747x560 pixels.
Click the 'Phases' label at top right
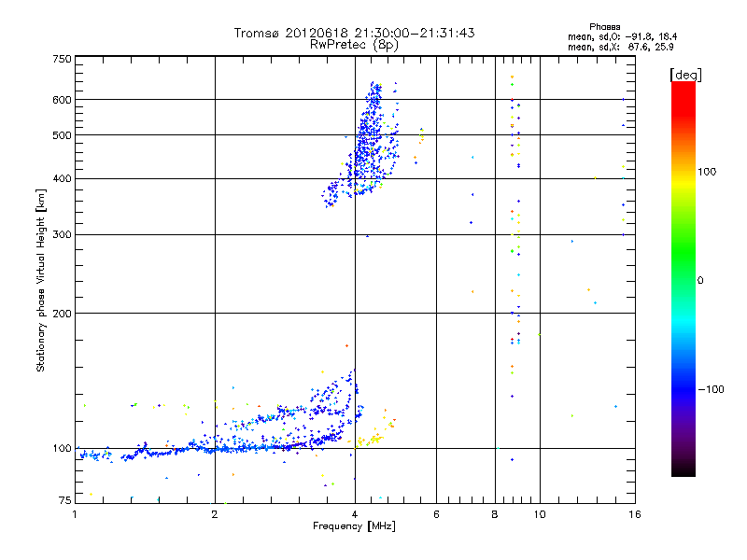pos(604,27)
